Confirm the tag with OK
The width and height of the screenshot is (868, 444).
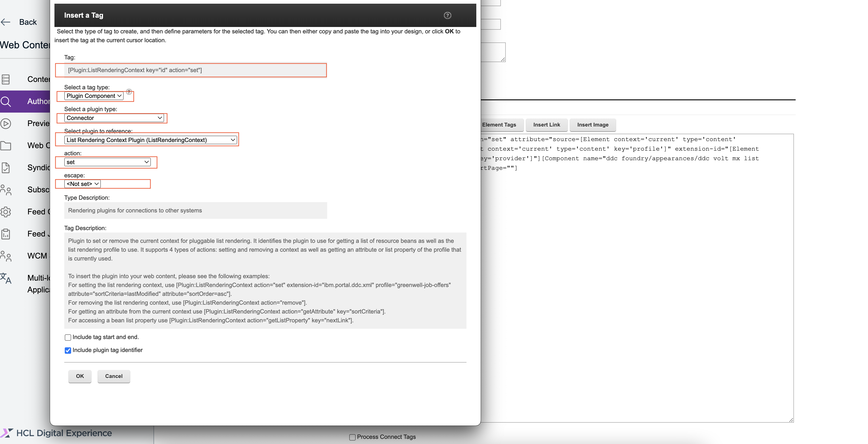click(x=79, y=376)
